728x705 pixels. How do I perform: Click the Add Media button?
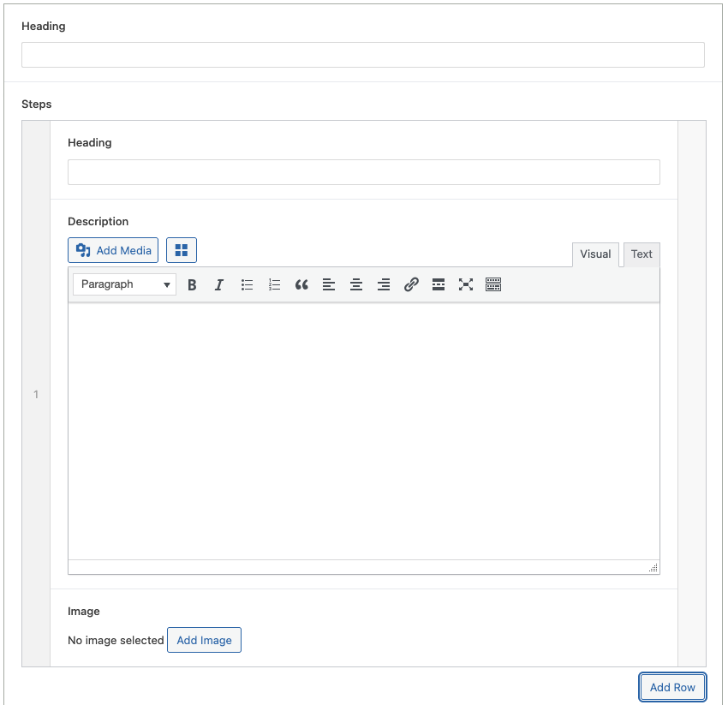(113, 250)
